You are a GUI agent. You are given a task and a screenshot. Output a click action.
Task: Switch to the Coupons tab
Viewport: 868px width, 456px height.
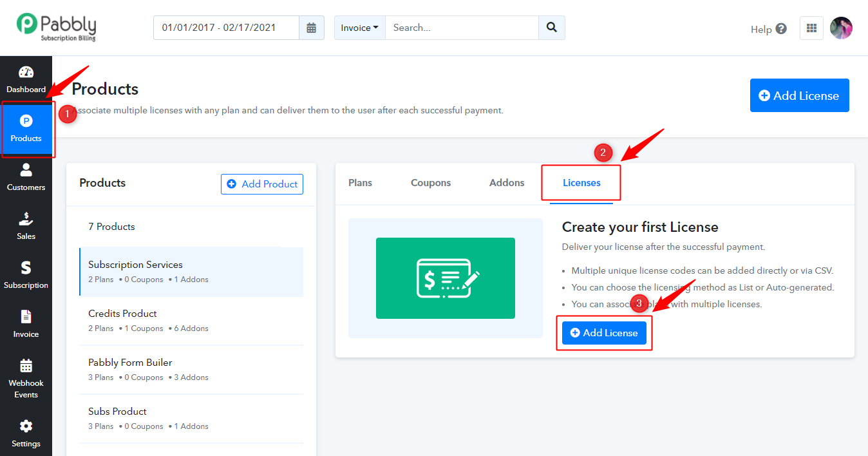tap(431, 183)
